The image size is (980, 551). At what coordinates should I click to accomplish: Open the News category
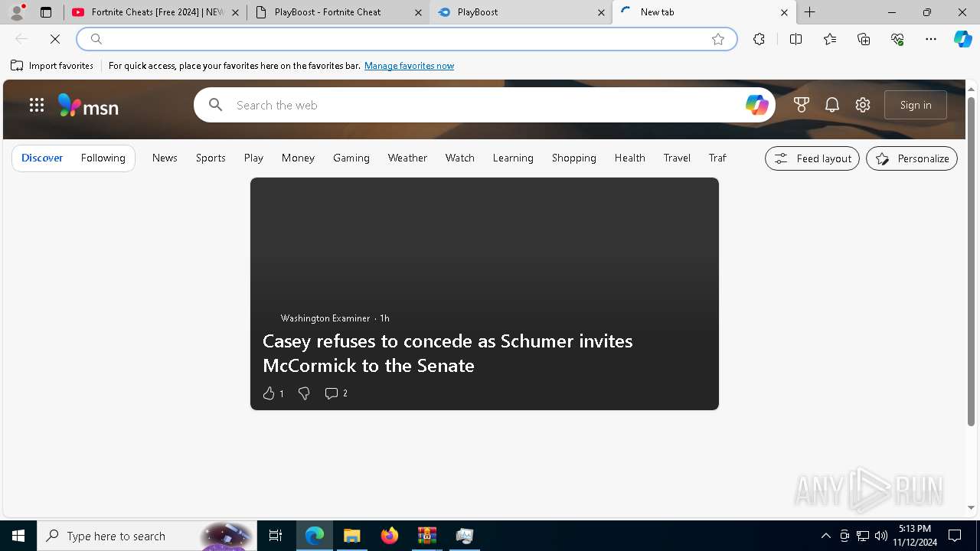pyautogui.click(x=165, y=158)
